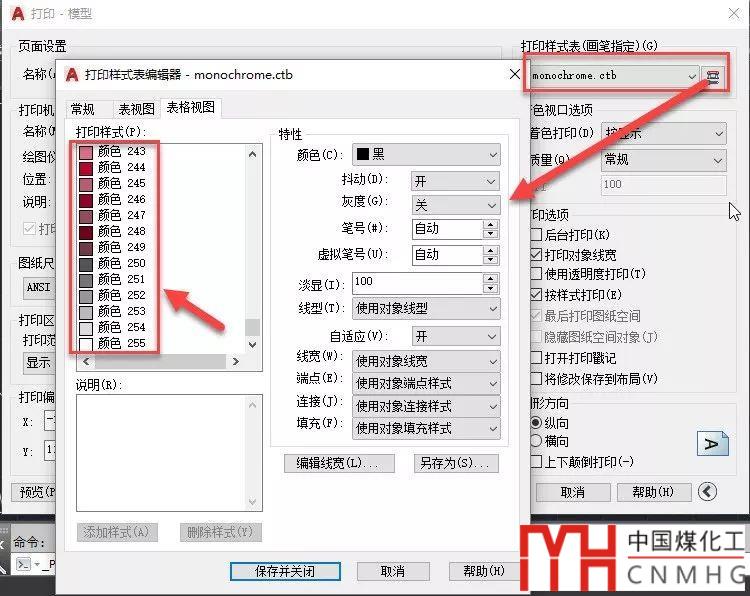
Task: Open the 连接 style dropdown
Action: (426, 406)
